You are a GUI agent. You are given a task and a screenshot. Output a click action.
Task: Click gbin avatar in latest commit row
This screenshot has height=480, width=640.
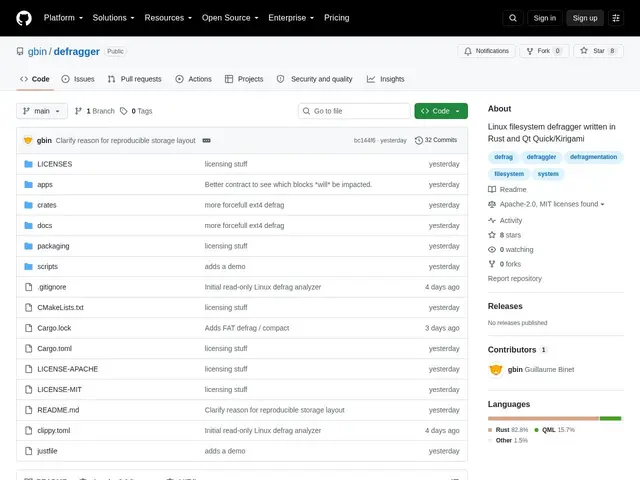click(x=28, y=140)
